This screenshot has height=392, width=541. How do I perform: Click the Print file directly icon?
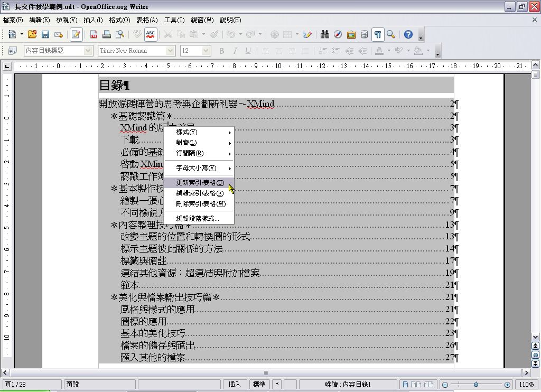[107, 34]
